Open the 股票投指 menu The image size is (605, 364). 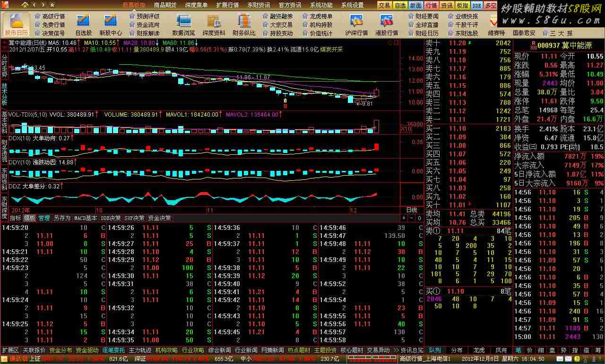(x=134, y=5)
